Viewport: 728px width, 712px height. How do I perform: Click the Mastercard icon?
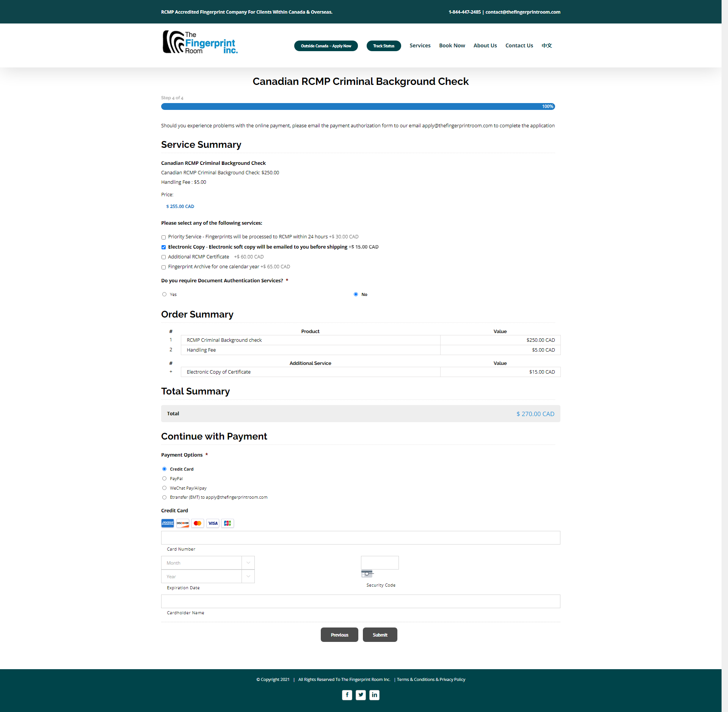198,523
